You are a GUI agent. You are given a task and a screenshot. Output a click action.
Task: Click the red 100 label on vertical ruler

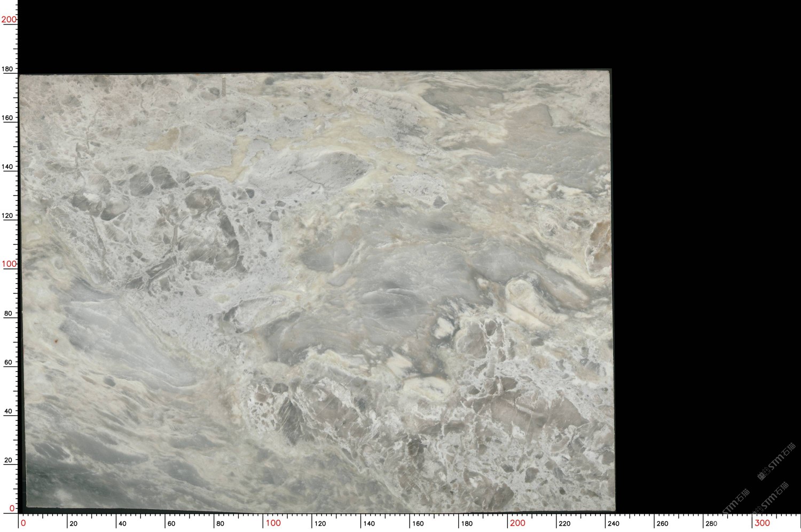coord(9,264)
